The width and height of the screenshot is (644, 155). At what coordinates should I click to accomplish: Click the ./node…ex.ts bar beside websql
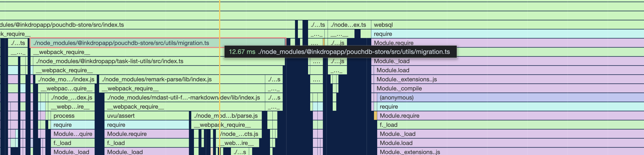pos(349,25)
